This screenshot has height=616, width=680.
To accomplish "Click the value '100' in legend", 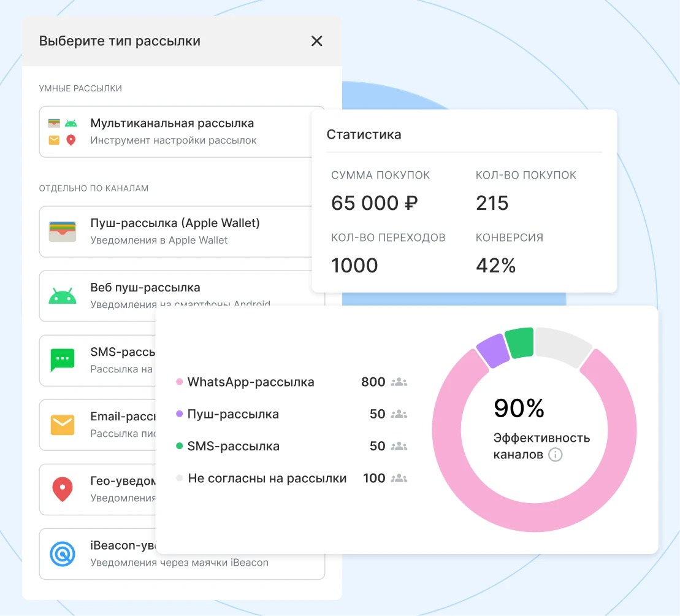I will pyautogui.click(x=374, y=478).
